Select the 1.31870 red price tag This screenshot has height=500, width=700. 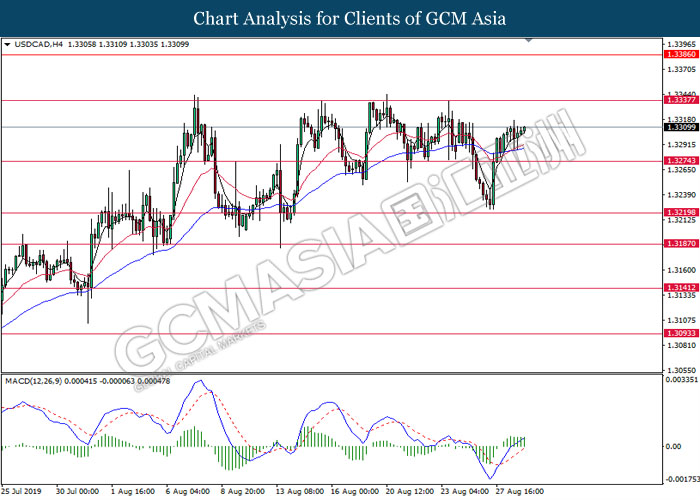tap(680, 244)
